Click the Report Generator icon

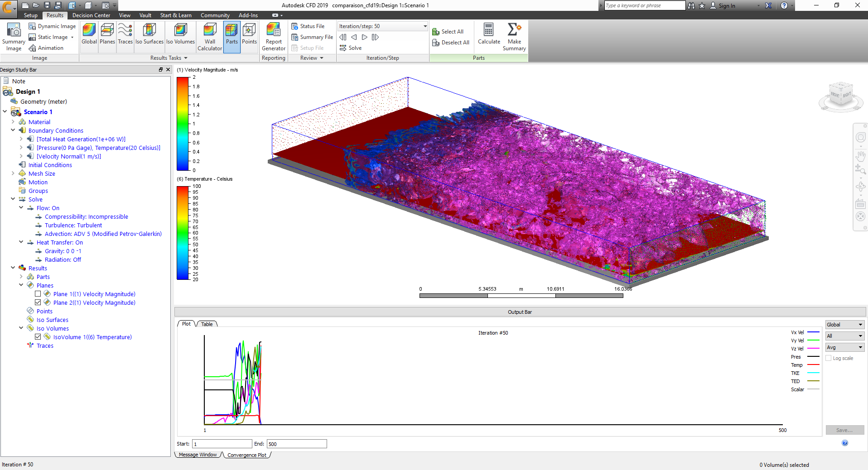coord(273,36)
